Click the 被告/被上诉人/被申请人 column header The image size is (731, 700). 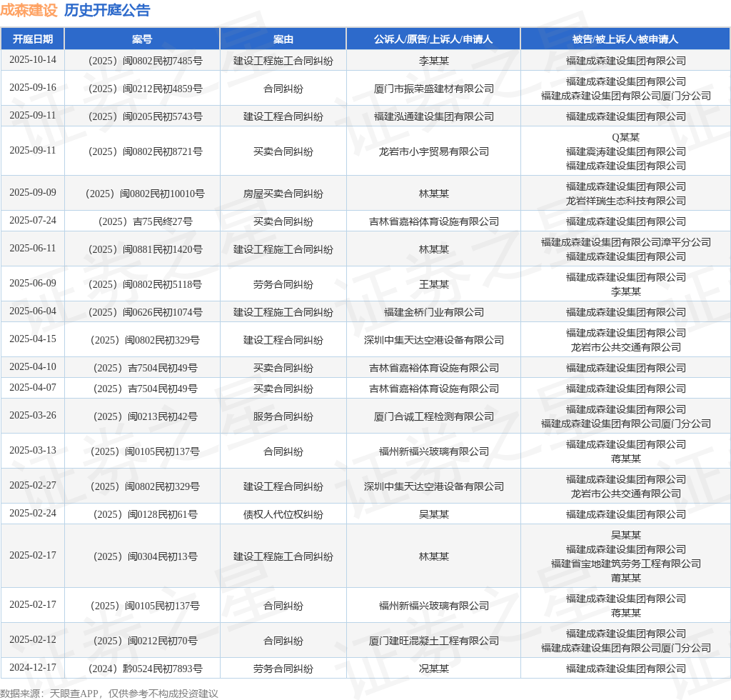click(625, 39)
